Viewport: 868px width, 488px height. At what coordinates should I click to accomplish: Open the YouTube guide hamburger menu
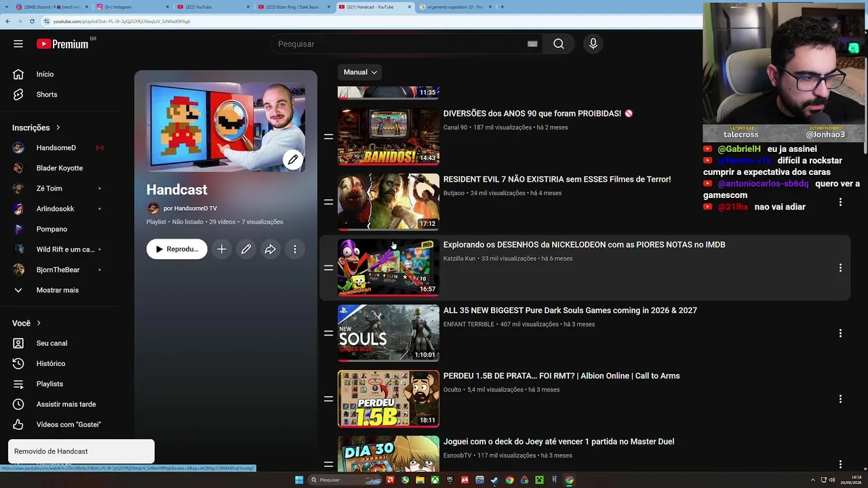(x=18, y=44)
